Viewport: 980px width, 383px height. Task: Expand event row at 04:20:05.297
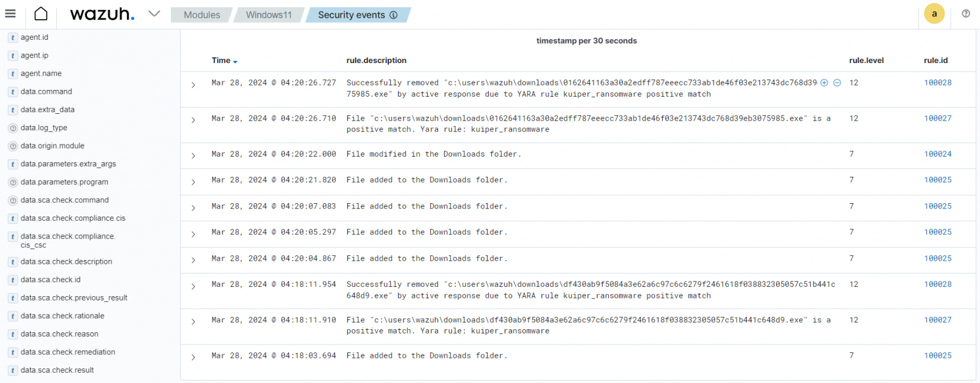(193, 234)
